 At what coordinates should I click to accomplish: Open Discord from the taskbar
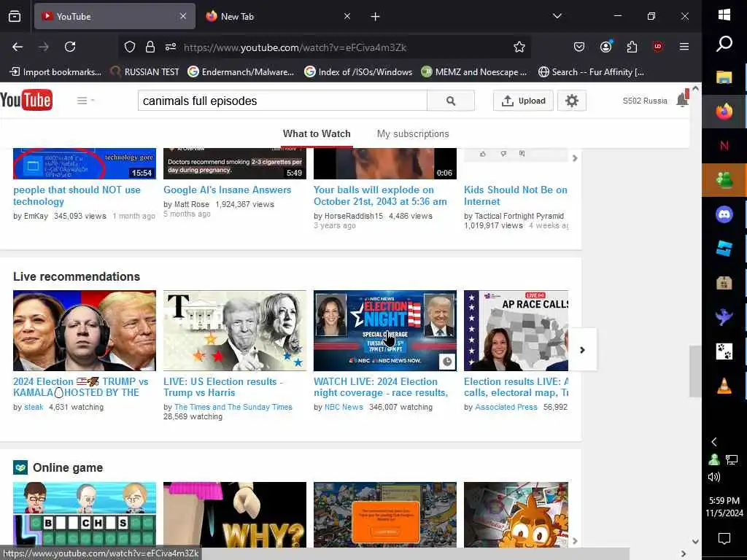(724, 214)
